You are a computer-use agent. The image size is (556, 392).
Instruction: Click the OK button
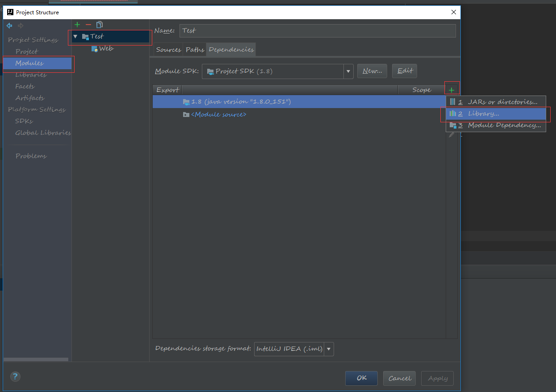click(x=361, y=378)
